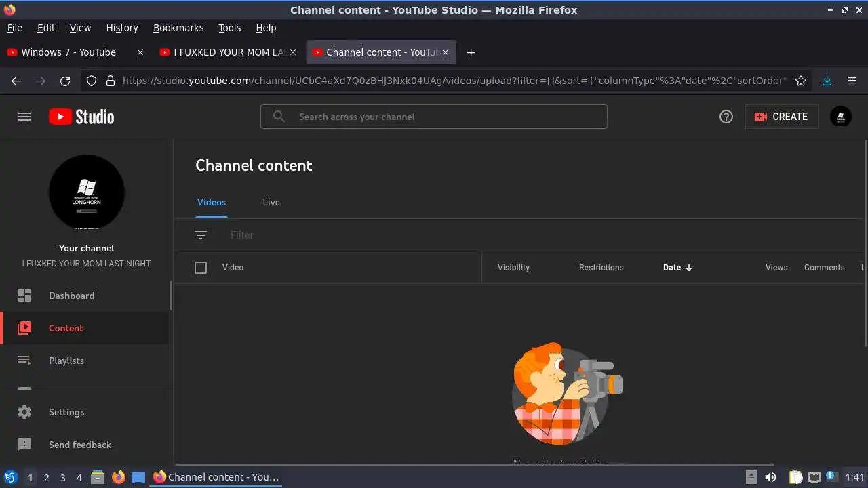Screen dimensions: 868x488
Task: Click the filter lines icon
Action: (x=201, y=235)
